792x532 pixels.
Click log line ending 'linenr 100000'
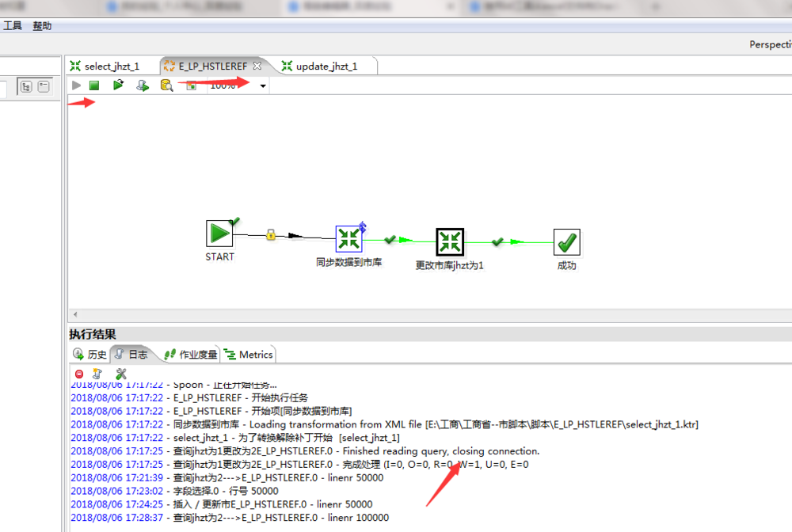tap(230, 518)
